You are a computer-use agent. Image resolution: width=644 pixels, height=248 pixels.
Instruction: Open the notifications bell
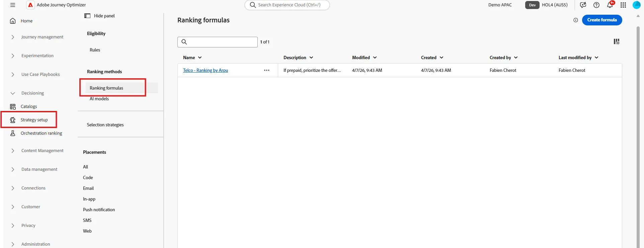click(x=610, y=5)
